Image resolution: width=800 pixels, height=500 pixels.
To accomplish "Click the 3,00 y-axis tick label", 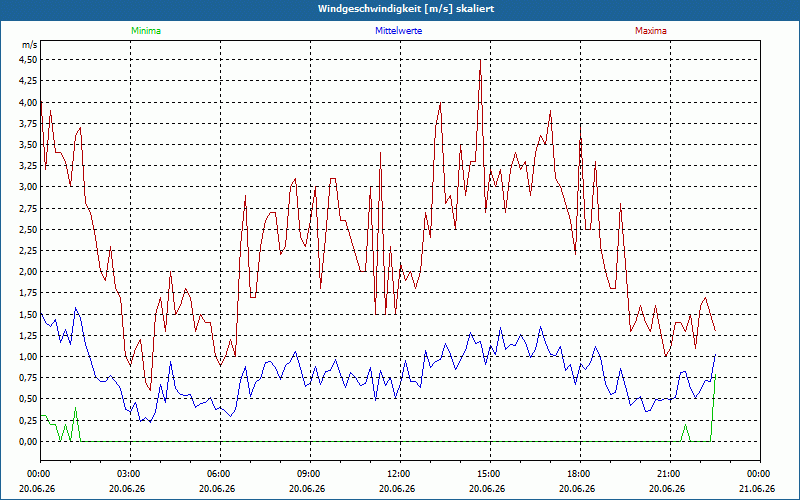I will [28, 187].
